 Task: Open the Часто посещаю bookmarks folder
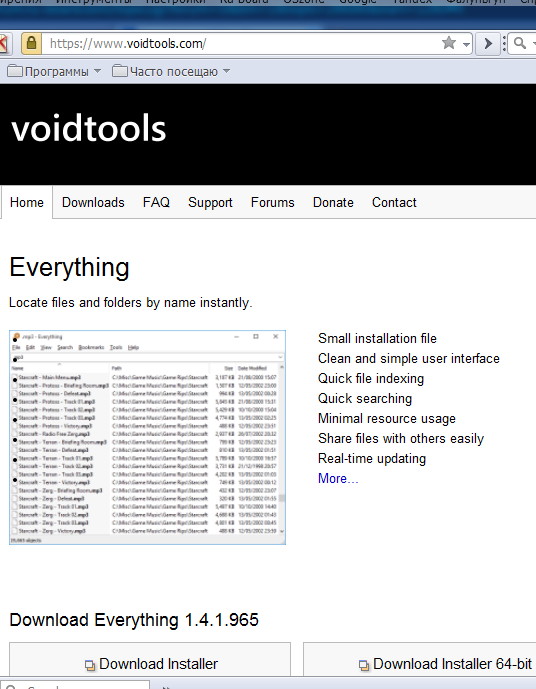[165, 71]
